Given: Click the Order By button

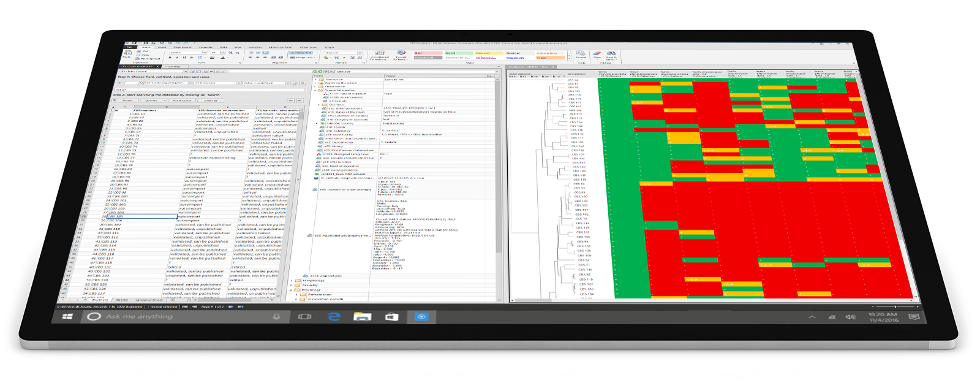Looking at the screenshot, I should [211, 100].
